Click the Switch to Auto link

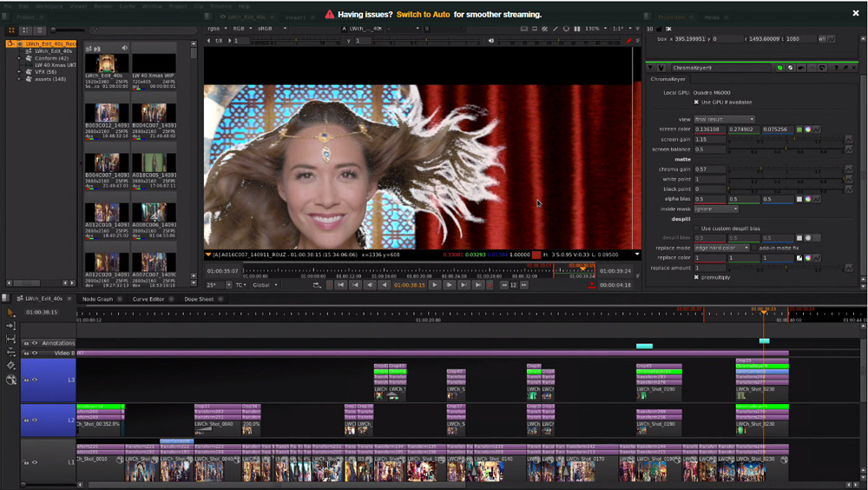pyautogui.click(x=423, y=15)
